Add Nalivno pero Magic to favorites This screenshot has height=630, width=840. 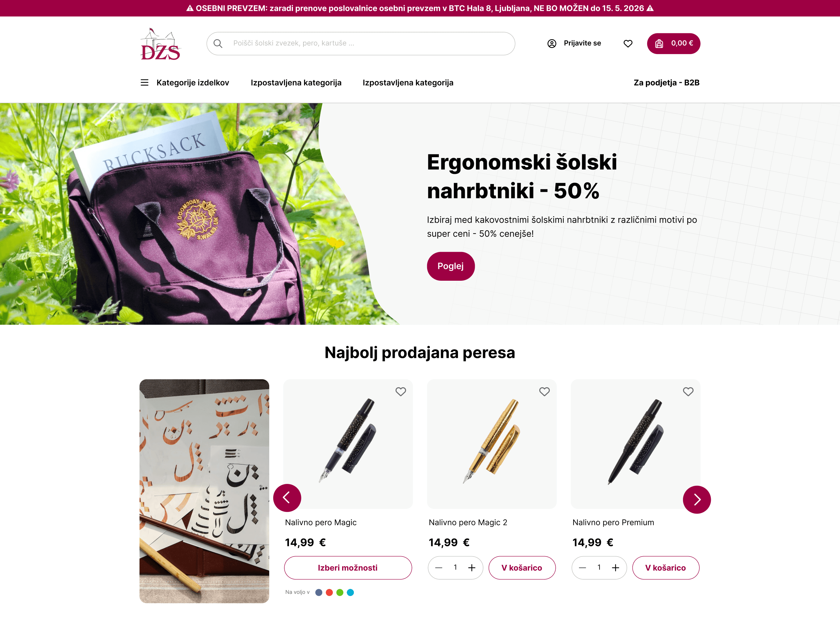(401, 392)
